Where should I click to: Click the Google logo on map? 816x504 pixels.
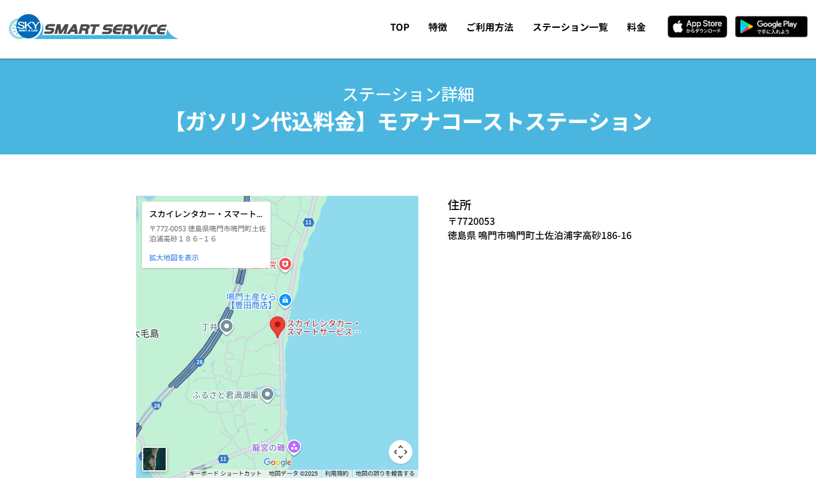[x=278, y=462]
